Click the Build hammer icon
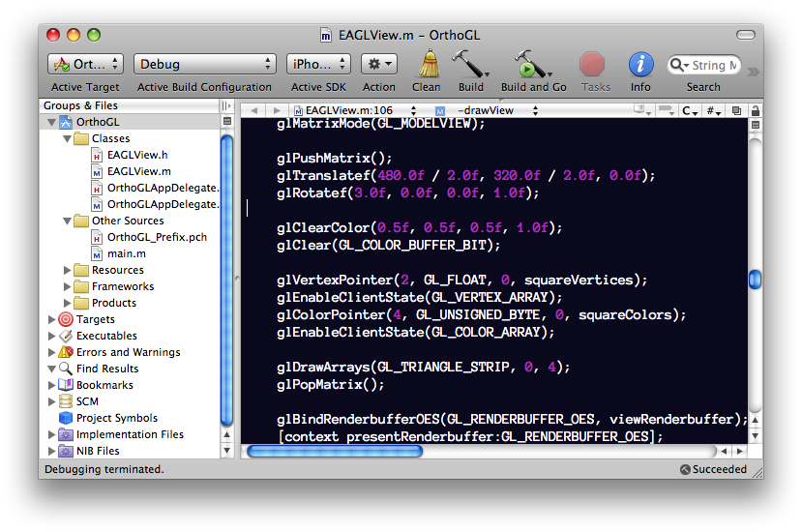This screenshot has height=532, width=802. 469,64
